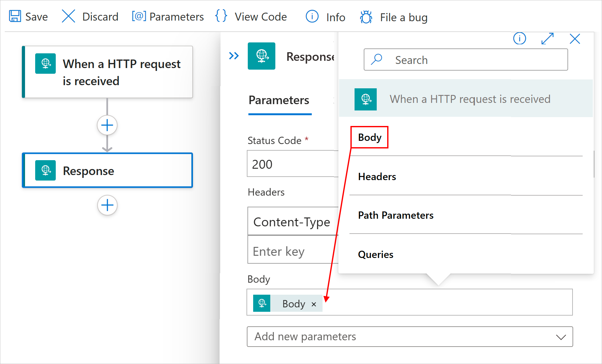The image size is (602, 364).
Task: Click the Info toolbar icon
Action: click(x=312, y=16)
